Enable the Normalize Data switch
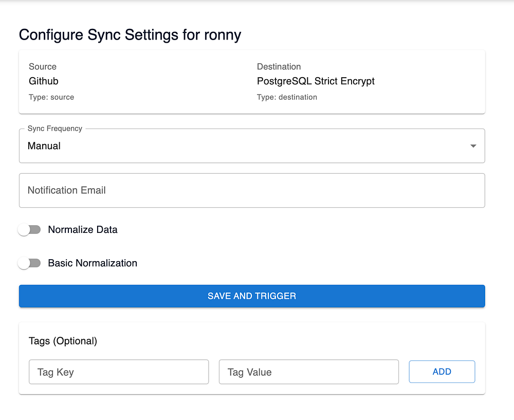 [x=29, y=230]
